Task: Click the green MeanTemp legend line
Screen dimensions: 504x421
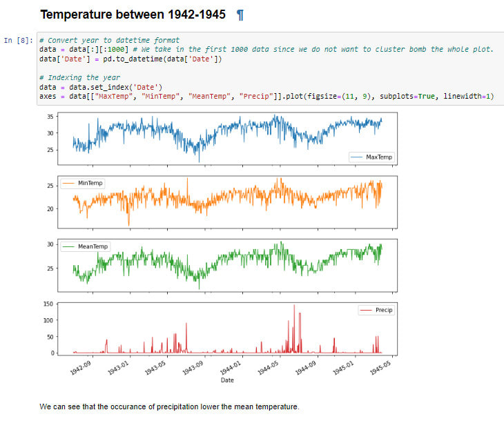Action: tap(68, 246)
